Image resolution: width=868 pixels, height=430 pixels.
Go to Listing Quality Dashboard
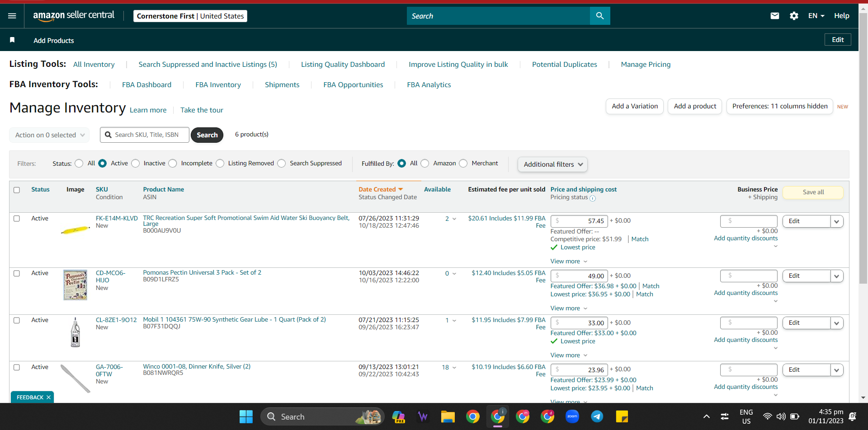pos(343,65)
